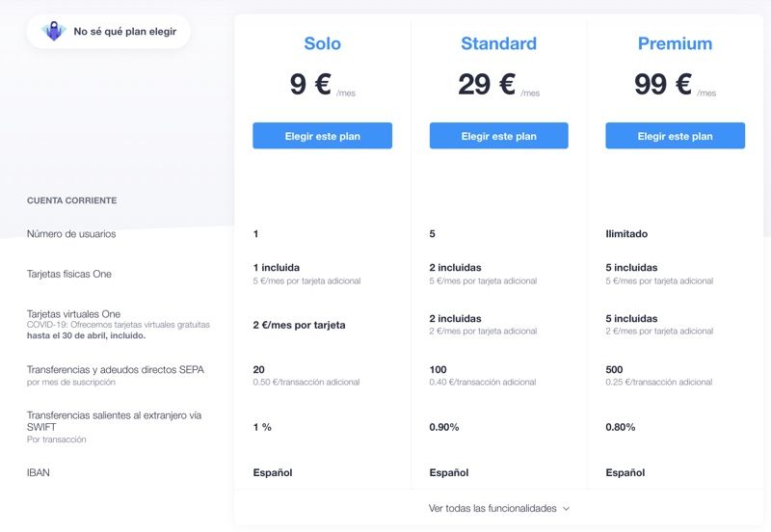Select the Premium plan heading
This screenshot has height=532, width=771.
click(x=676, y=43)
